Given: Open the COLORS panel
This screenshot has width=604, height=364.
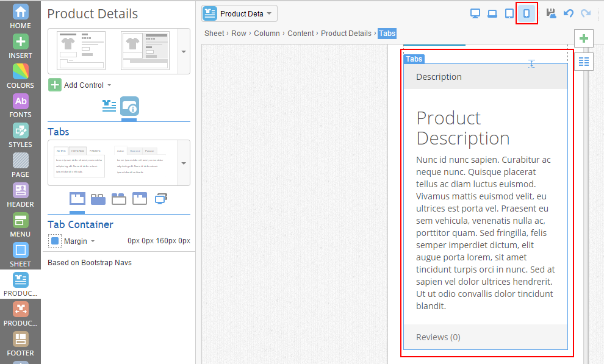Looking at the screenshot, I should [x=20, y=76].
